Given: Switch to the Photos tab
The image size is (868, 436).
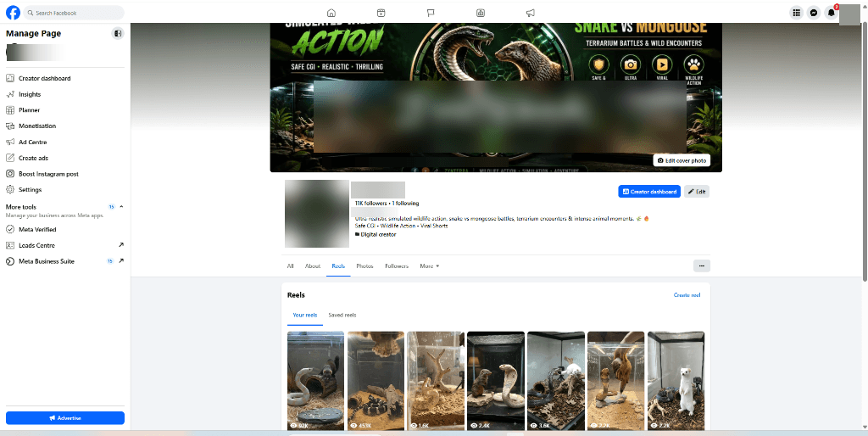Looking at the screenshot, I should [x=364, y=266].
